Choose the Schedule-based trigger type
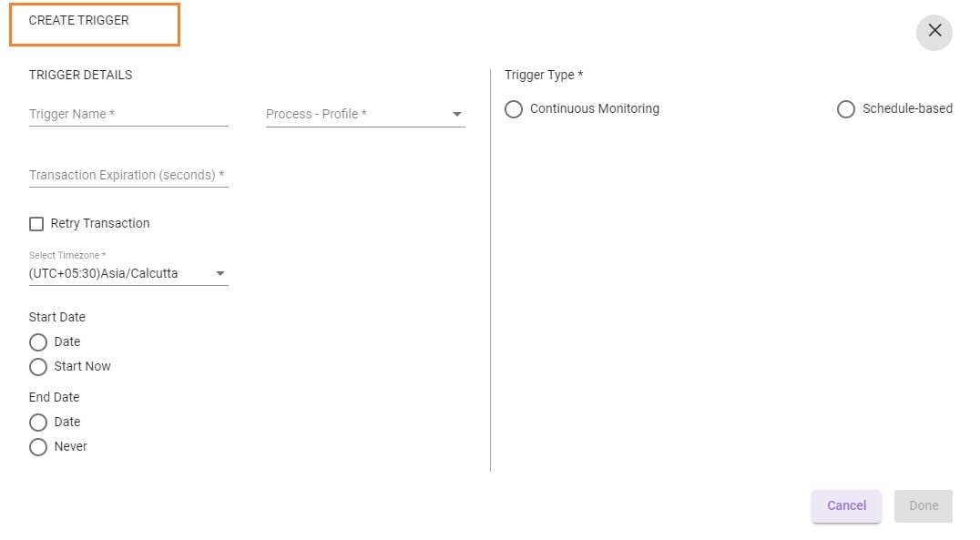 tap(845, 109)
